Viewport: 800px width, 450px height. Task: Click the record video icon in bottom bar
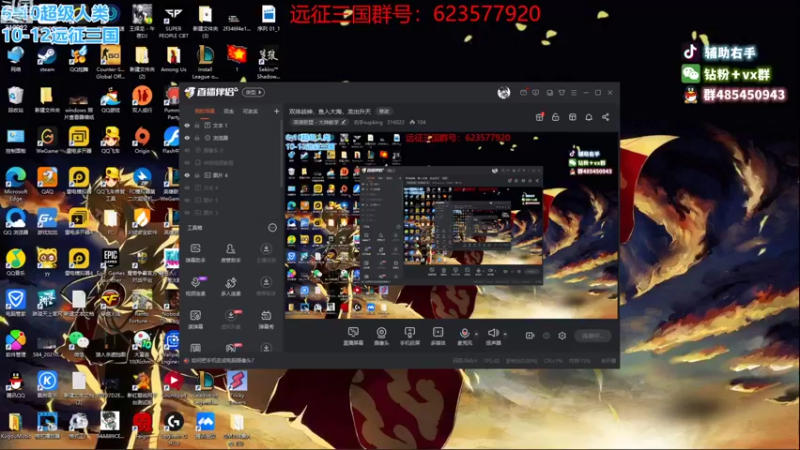tap(530, 336)
